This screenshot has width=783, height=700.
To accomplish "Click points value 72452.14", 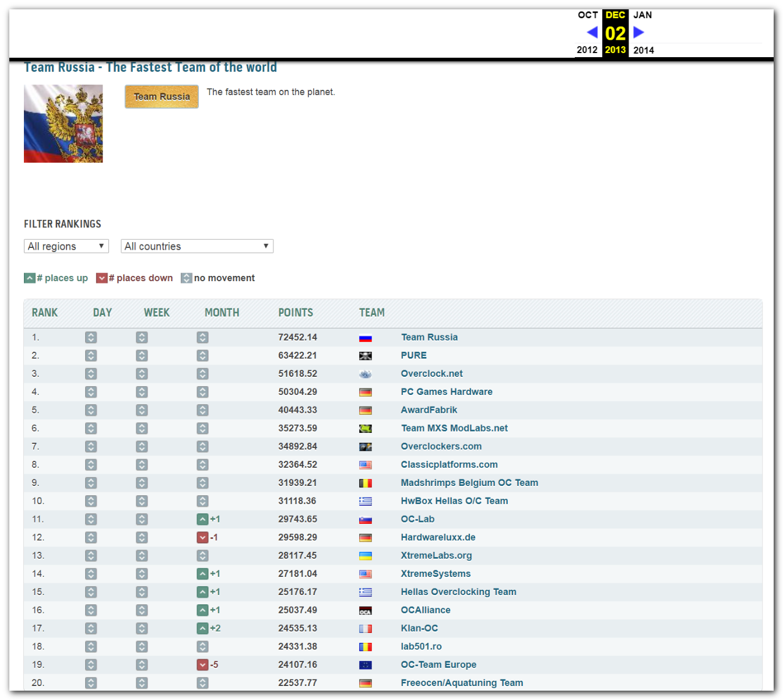I will coord(298,337).
